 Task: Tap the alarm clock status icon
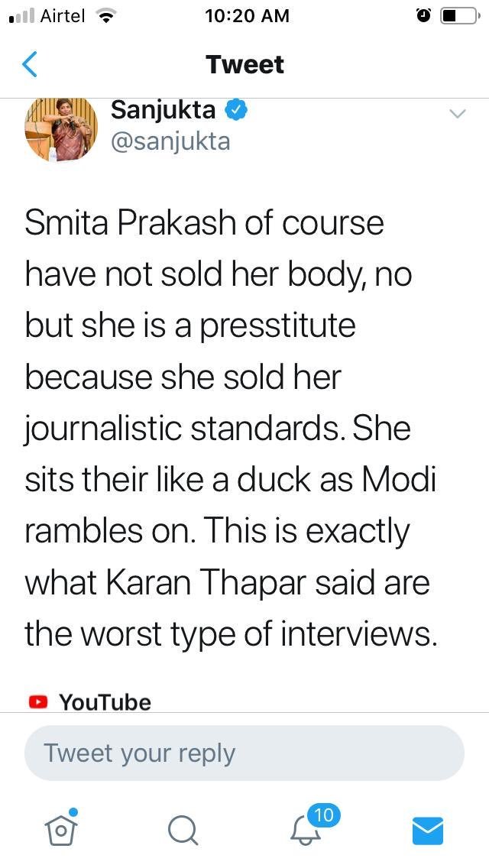click(423, 16)
